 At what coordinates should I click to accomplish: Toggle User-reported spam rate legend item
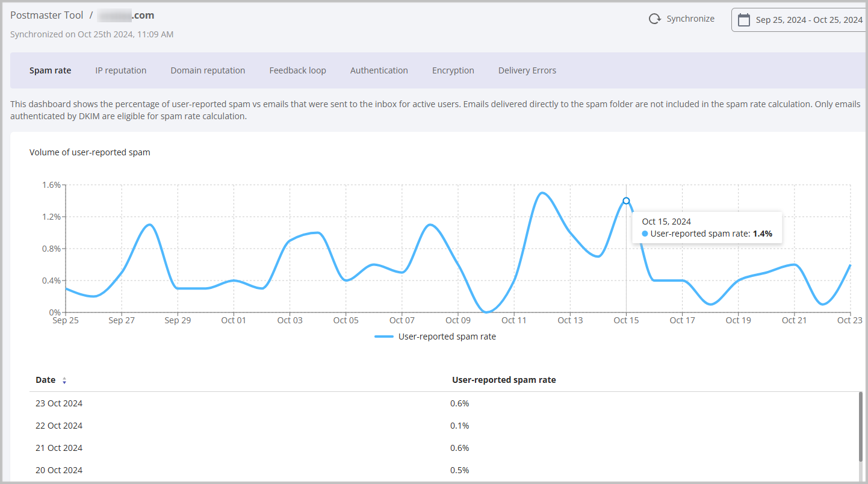point(435,337)
